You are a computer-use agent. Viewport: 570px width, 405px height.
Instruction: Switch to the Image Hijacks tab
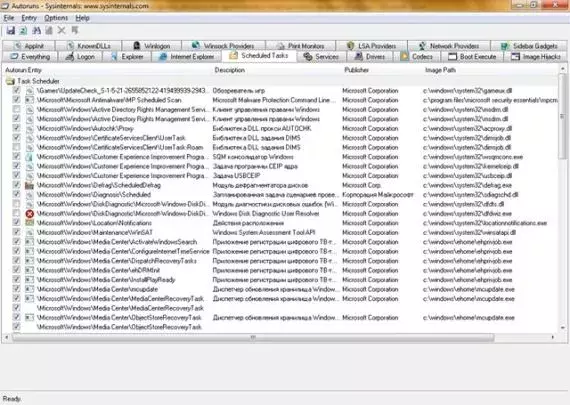click(x=536, y=57)
